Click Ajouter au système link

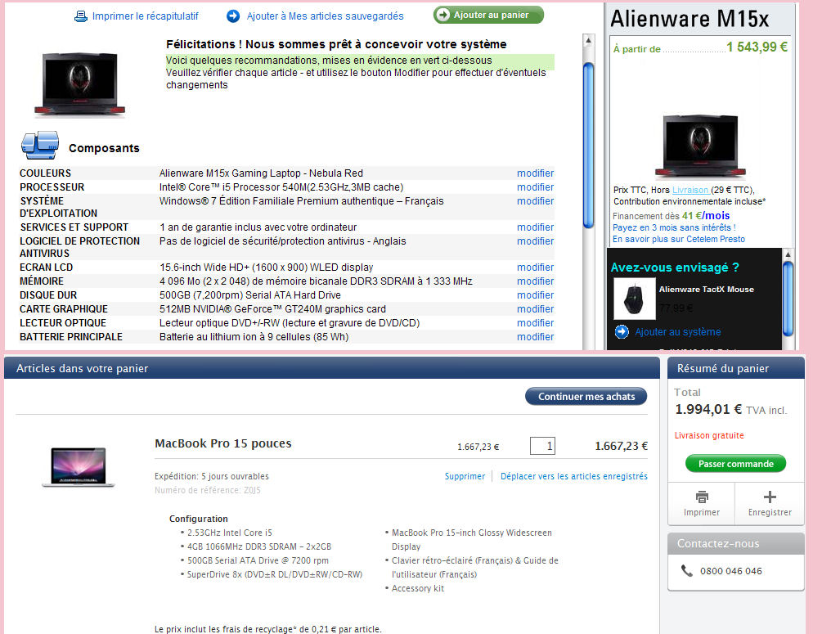pos(678,332)
